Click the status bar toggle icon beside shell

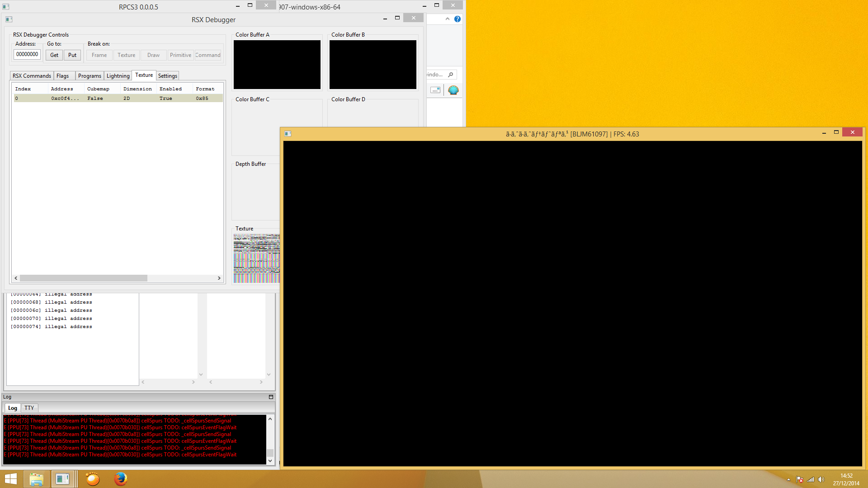pyautogui.click(x=435, y=90)
